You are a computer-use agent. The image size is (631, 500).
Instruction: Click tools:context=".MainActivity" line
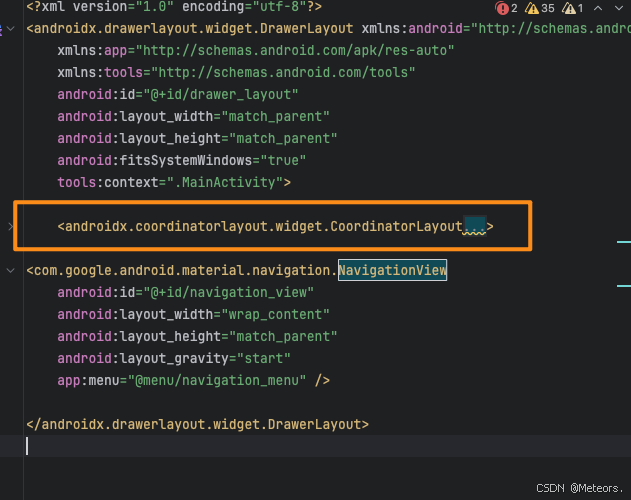(x=174, y=183)
